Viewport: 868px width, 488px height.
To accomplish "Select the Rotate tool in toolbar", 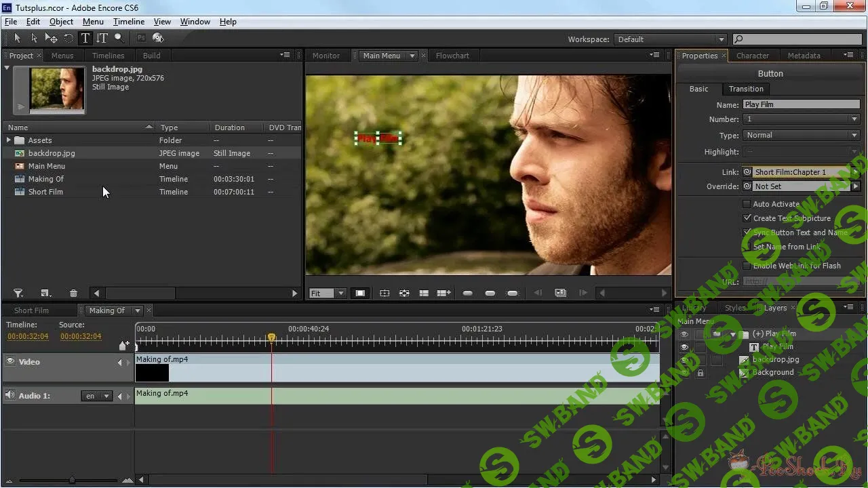I will [68, 39].
